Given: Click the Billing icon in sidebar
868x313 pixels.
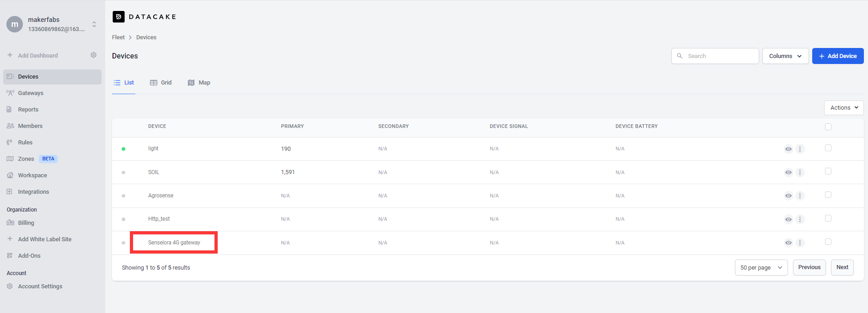Looking at the screenshot, I should (x=10, y=223).
